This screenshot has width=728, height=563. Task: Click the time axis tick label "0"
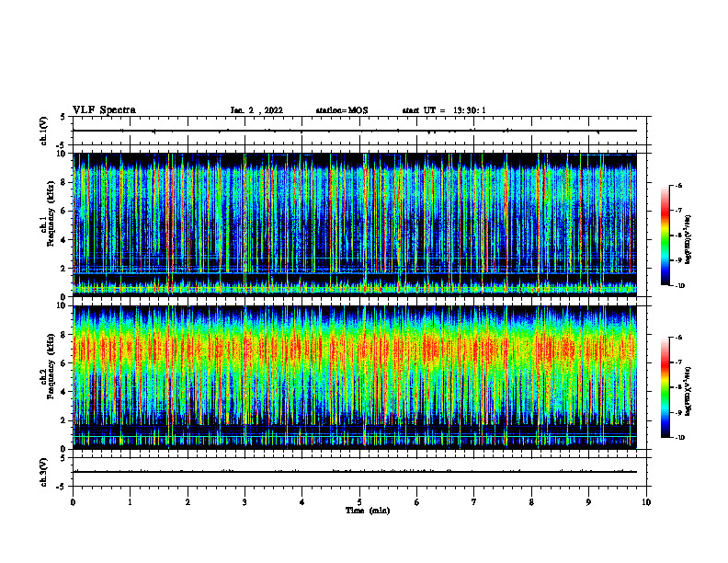(x=73, y=502)
